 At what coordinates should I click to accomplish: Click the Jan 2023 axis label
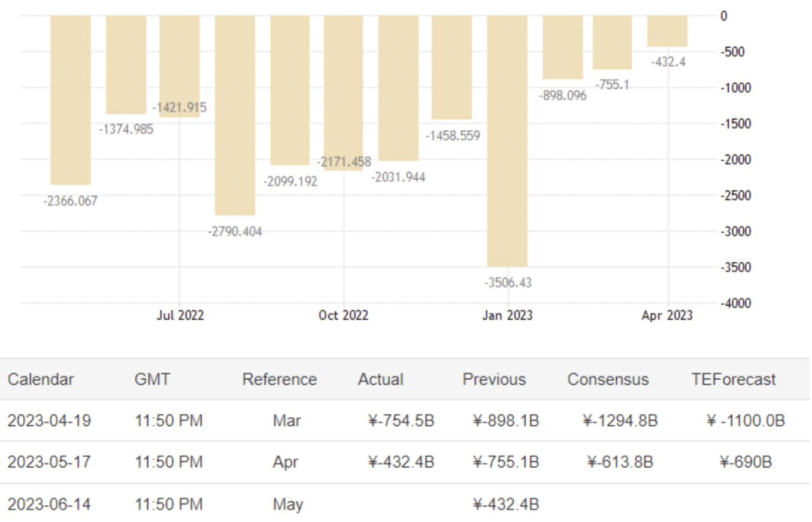(508, 315)
